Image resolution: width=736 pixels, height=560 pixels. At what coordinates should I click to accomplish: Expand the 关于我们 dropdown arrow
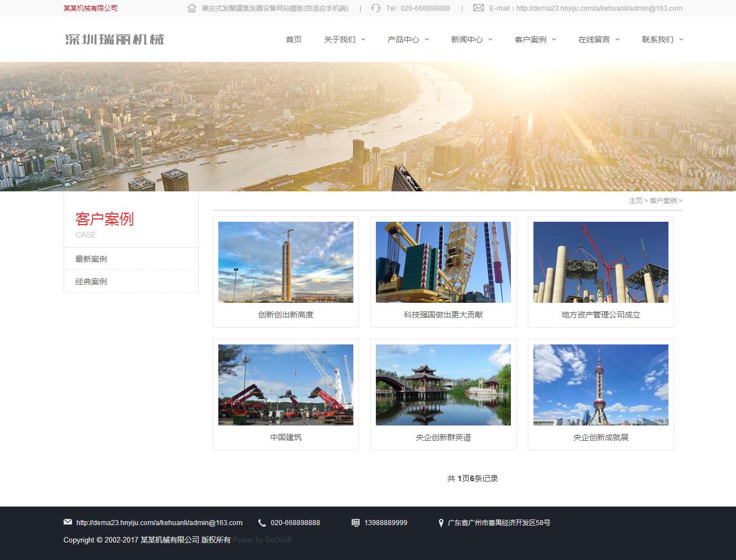[363, 39]
